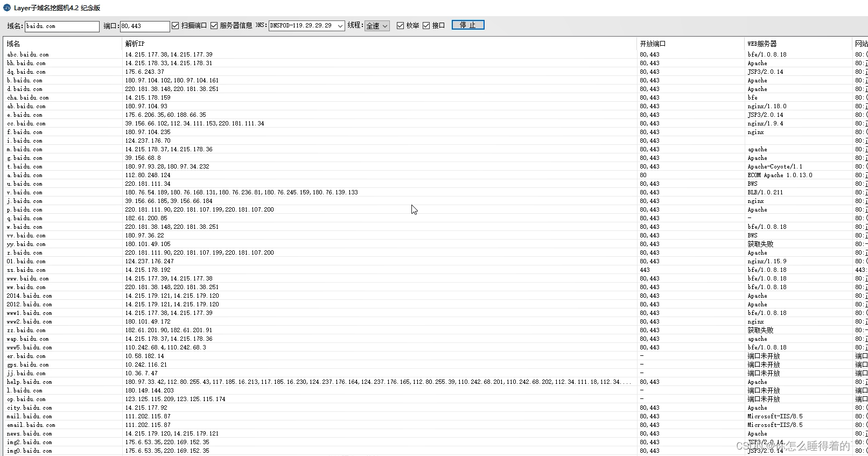Select the 01.baidu.com domain
868x456 pixels.
[x=26, y=261]
